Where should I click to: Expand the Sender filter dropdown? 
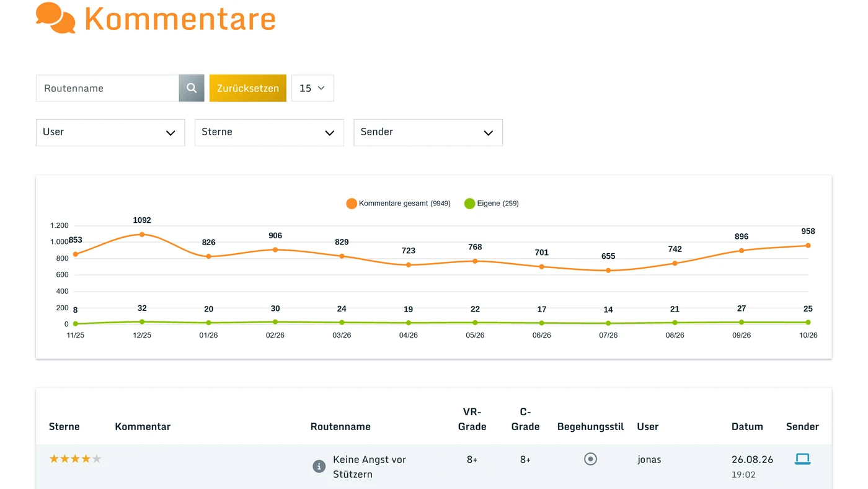pos(428,133)
